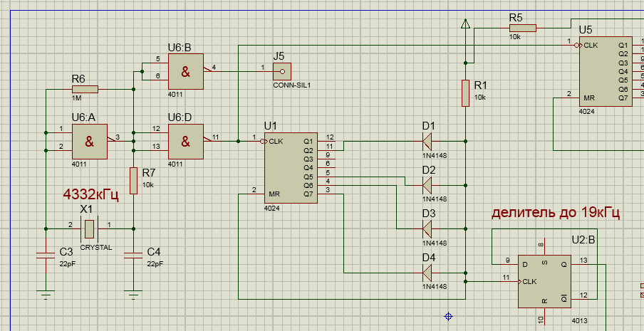Click the R6 1M resistor
The height and width of the screenshot is (331, 644).
[x=85, y=89]
